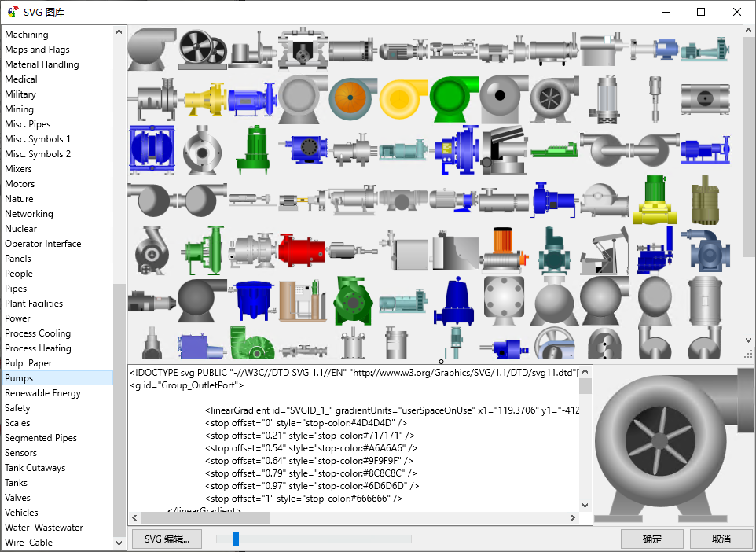Viewport: 756px width, 552px height.
Task: Select the Process Cooling category
Action: click(x=38, y=334)
